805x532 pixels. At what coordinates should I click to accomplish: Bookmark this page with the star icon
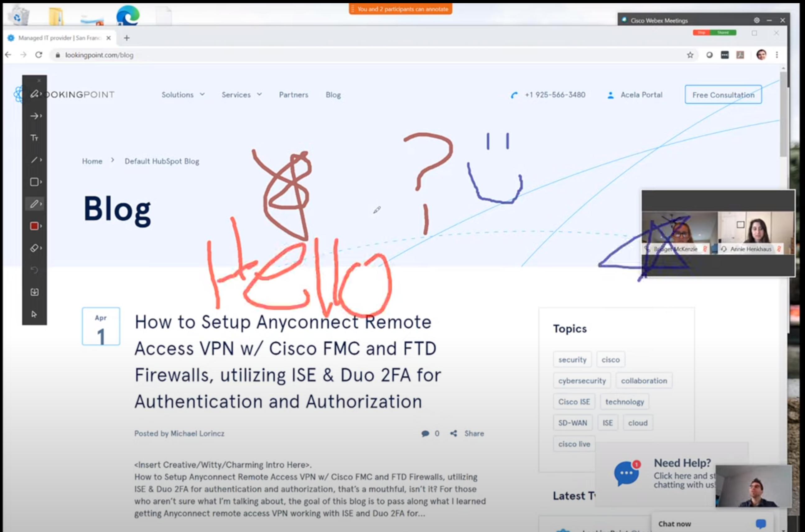690,55
